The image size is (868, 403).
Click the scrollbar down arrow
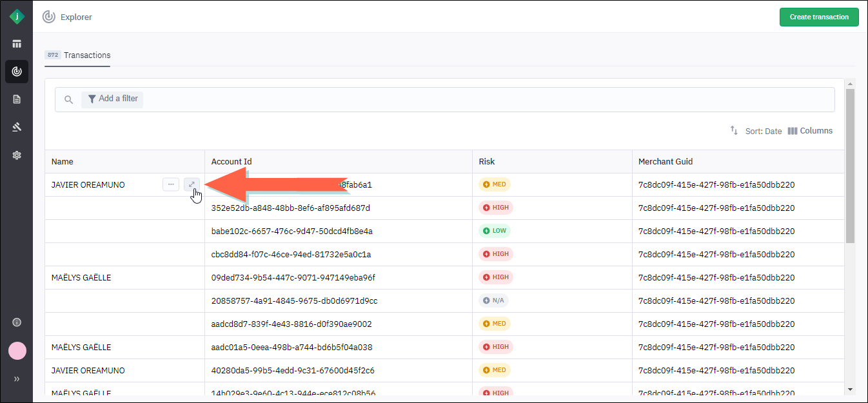pos(849,389)
